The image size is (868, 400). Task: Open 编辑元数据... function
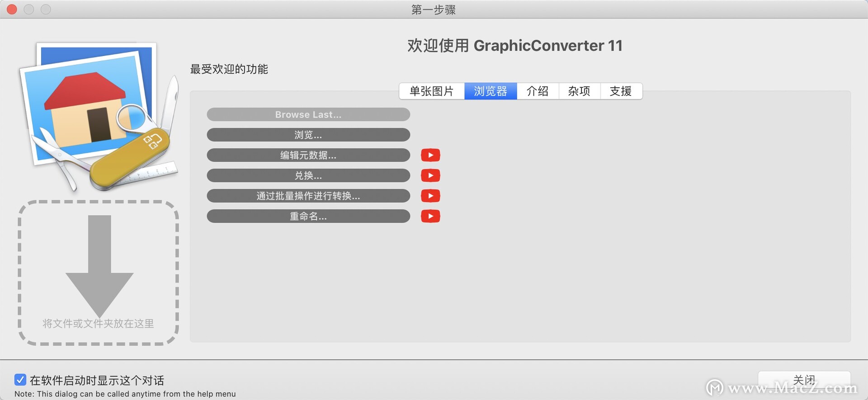point(308,155)
